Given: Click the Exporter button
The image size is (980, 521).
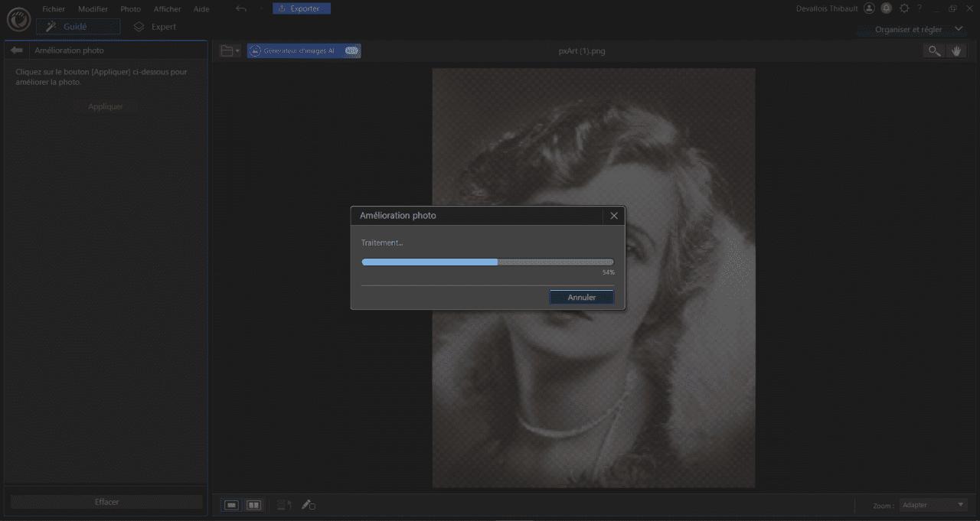Looking at the screenshot, I should pyautogui.click(x=301, y=8).
